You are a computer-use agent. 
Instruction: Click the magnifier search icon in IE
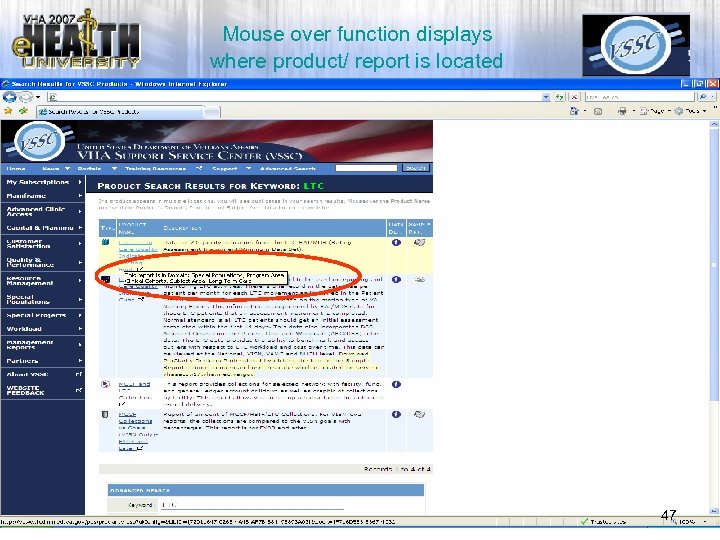(x=703, y=97)
